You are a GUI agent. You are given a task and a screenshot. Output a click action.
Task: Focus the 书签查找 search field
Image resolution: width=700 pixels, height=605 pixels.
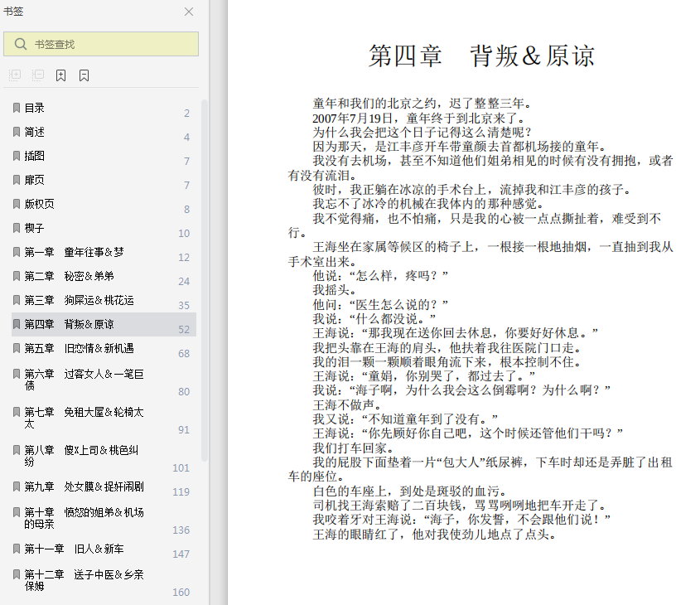[x=101, y=44]
